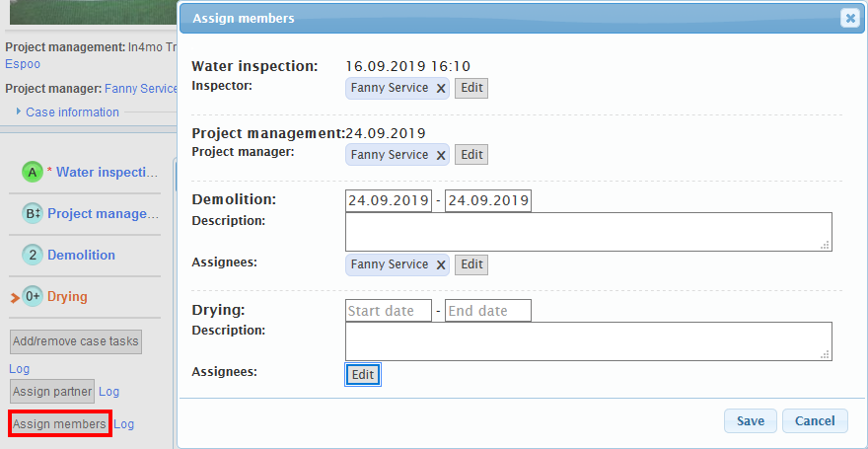Image resolution: width=868 pixels, height=449 pixels.
Task: Edit the Drying assignees
Action: 363,375
